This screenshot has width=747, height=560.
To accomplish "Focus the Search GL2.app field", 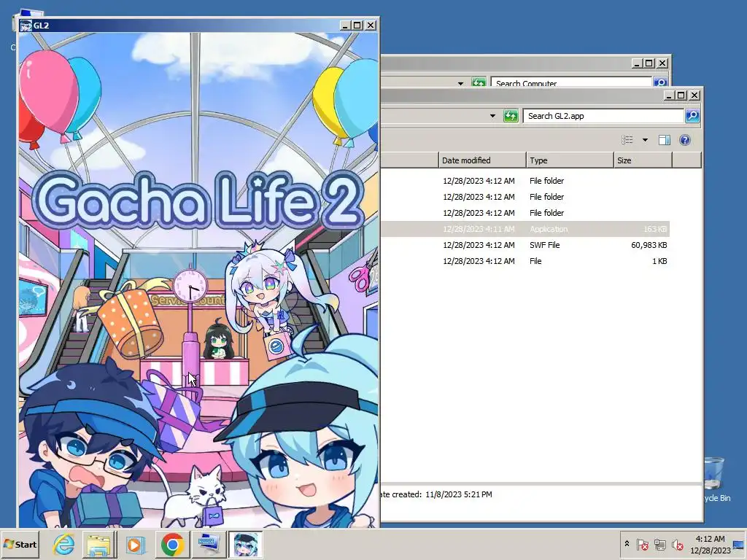I will (x=603, y=116).
